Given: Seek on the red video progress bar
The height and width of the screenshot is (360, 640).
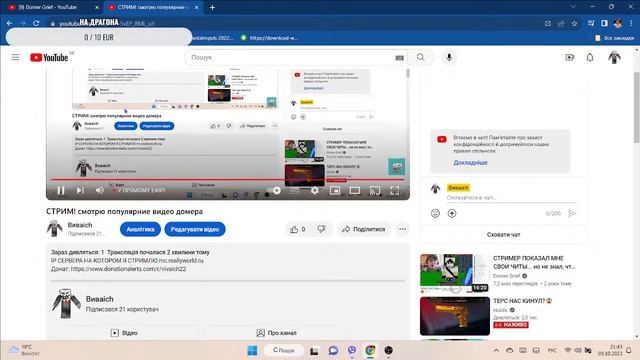Looking at the screenshot, I should tap(227, 179).
